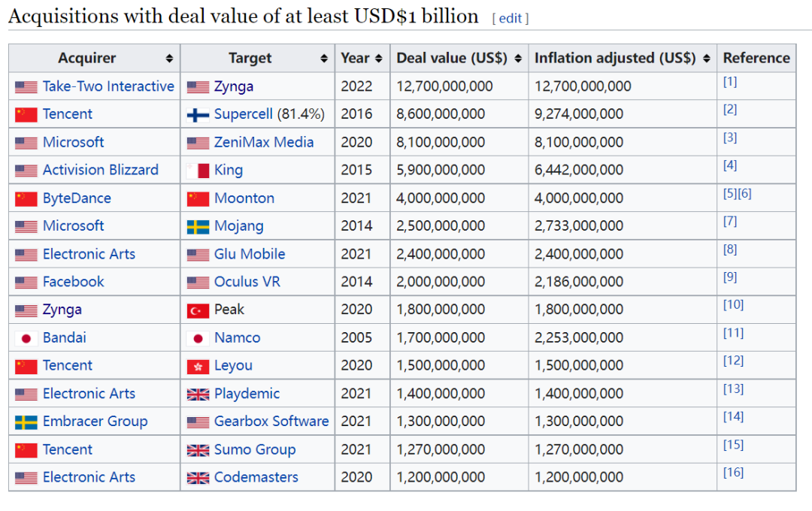Click Finland flag next to Supercell
Image resolution: width=812 pixels, height=511 pixels.
[x=198, y=115]
